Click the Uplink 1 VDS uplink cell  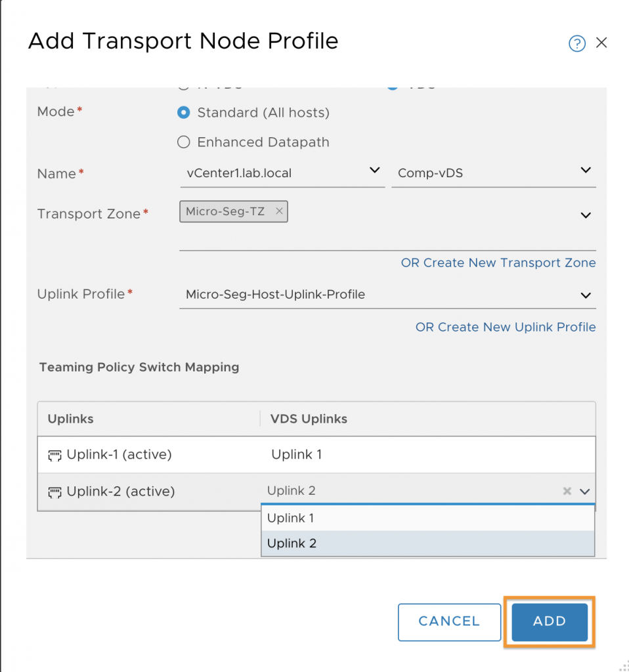tap(427, 455)
